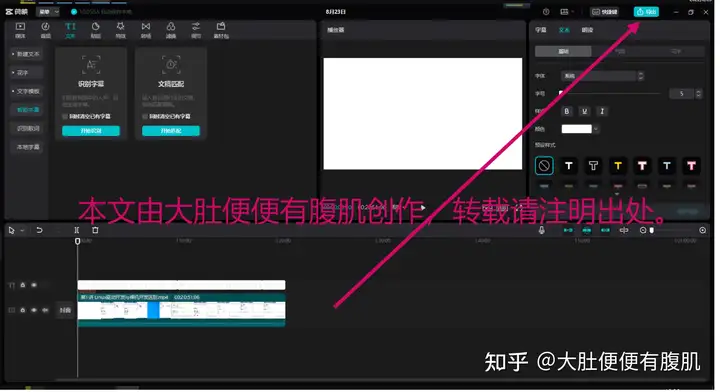Click the font size slider track

pyautogui.click(x=610, y=94)
